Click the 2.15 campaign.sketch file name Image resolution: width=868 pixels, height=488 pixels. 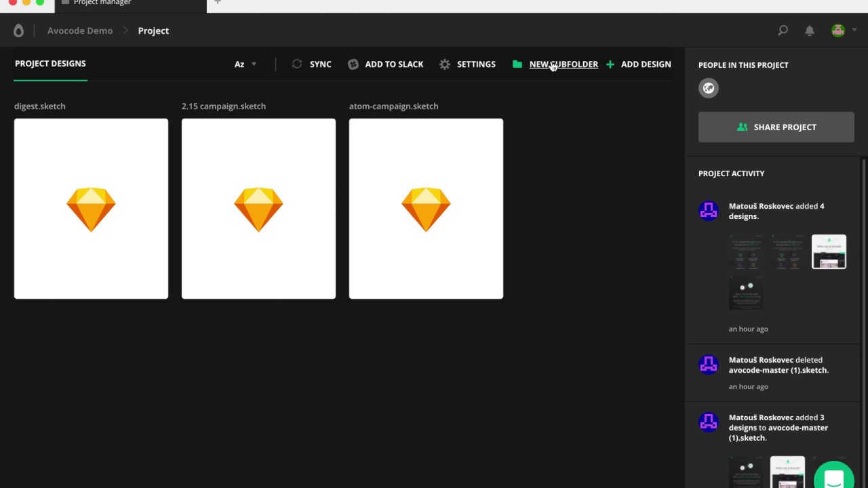pos(224,106)
